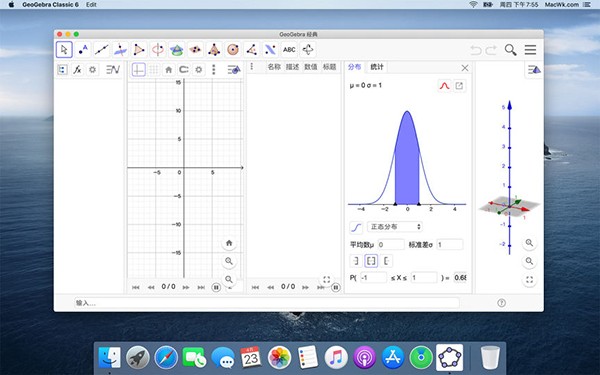Select the Rotate 3D Graphics View tool

[x=308, y=50]
